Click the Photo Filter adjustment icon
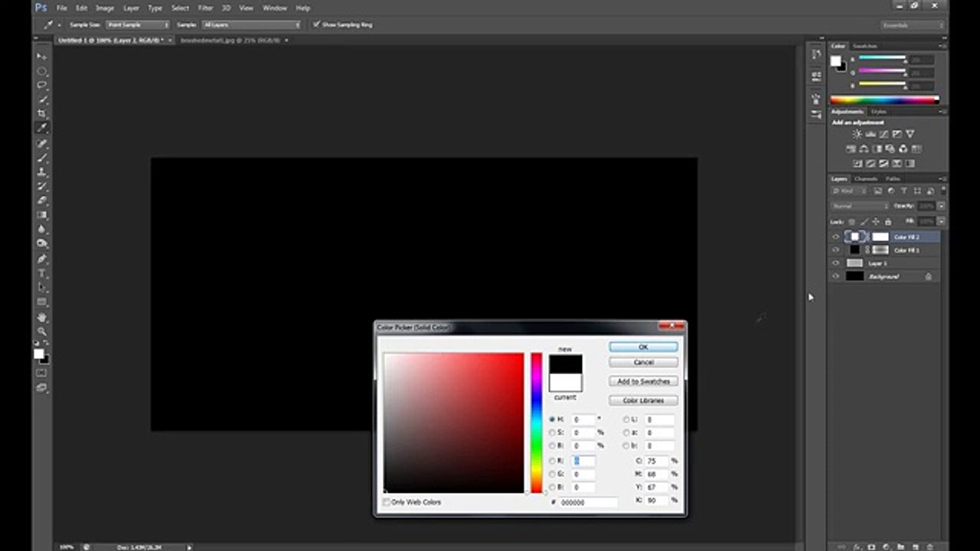Viewport: 980px width, 551px height. click(x=890, y=149)
